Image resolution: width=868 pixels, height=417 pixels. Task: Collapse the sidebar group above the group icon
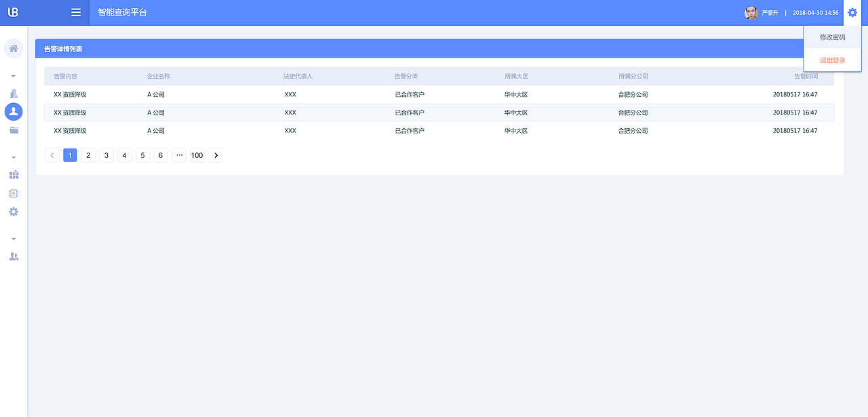tap(14, 239)
